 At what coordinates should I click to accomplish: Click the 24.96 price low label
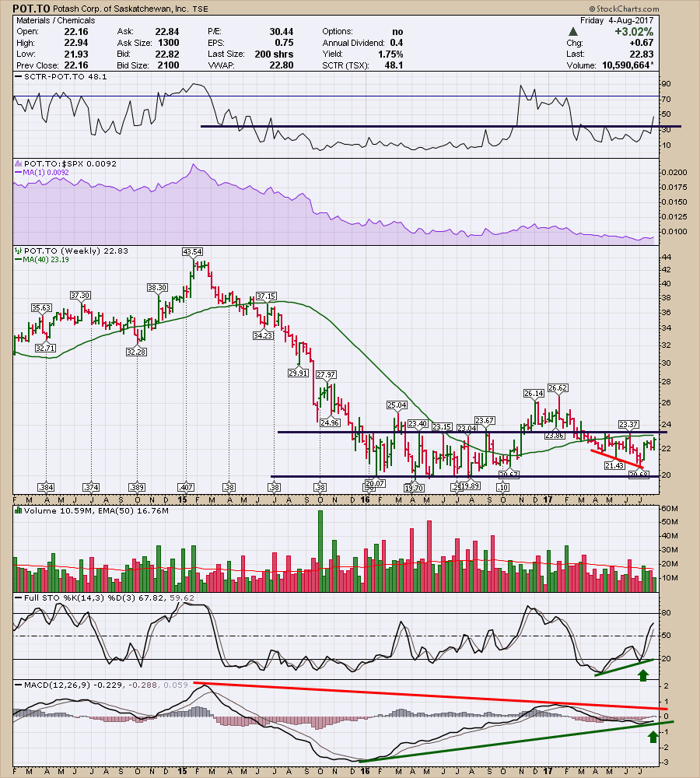pyautogui.click(x=330, y=422)
